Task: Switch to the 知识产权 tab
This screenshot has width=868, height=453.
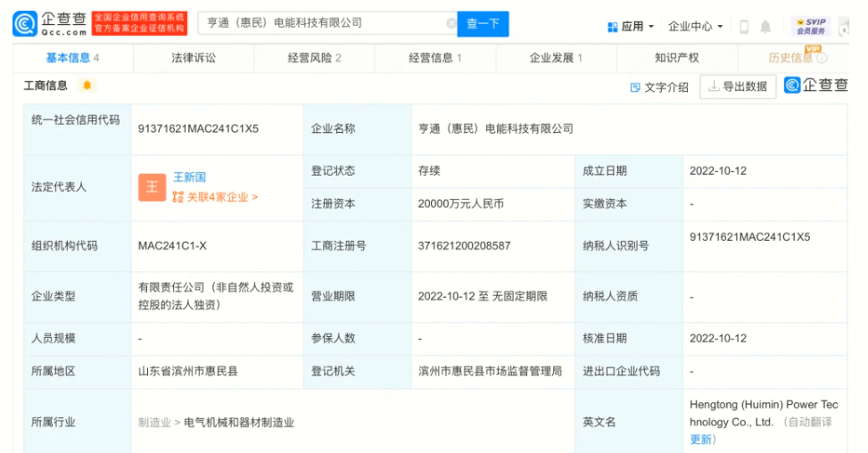Action: tap(676, 58)
